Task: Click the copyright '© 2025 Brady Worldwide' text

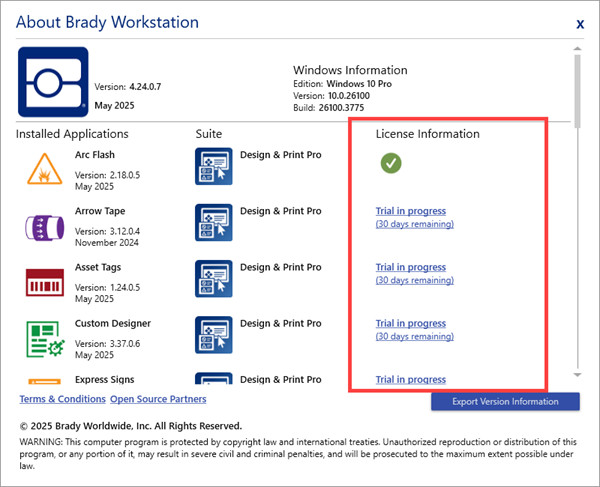Action: (131, 426)
